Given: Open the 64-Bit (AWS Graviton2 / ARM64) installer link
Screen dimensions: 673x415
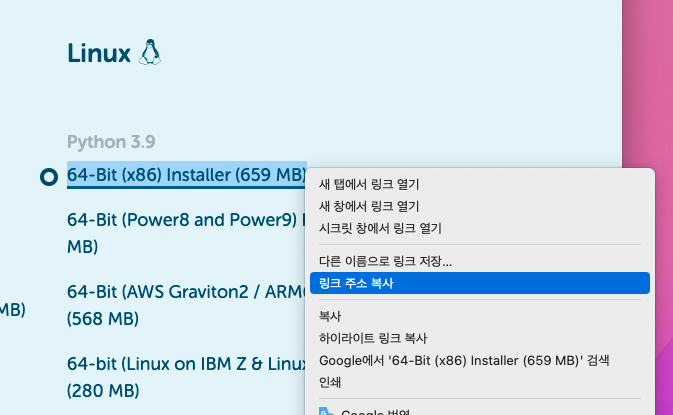Looking at the screenshot, I should (186, 305).
